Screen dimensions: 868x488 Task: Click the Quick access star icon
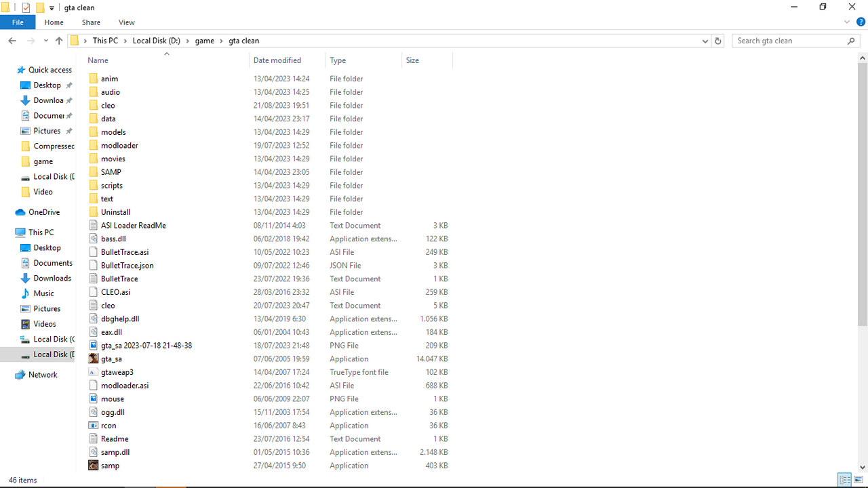20,70
